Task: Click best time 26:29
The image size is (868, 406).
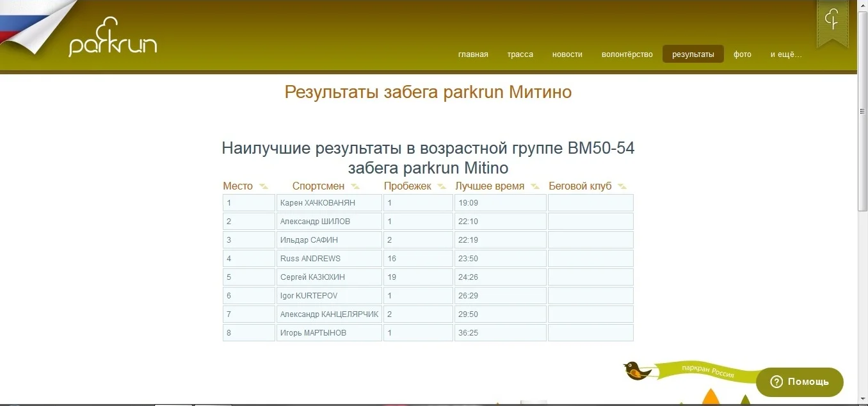Action: [469, 296]
